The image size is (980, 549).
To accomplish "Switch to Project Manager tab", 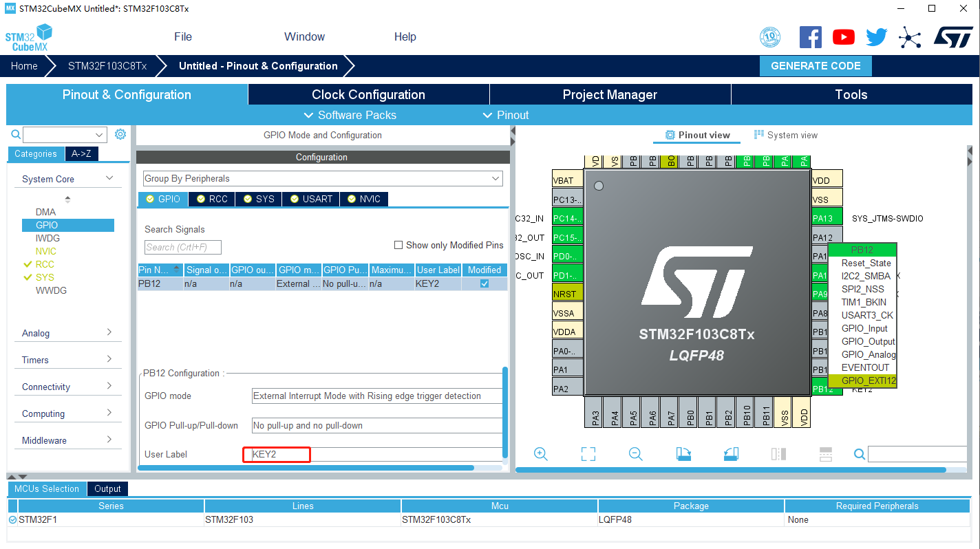I will point(610,95).
